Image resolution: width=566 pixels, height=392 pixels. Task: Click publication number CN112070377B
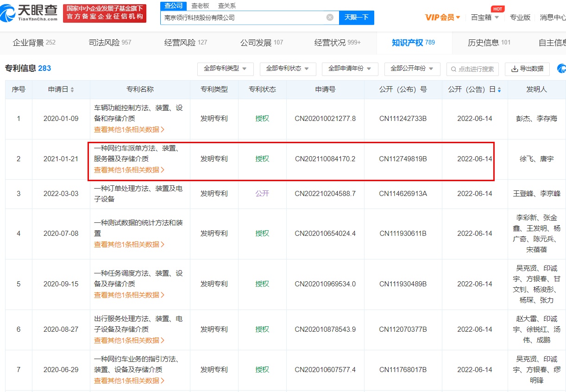(403, 329)
